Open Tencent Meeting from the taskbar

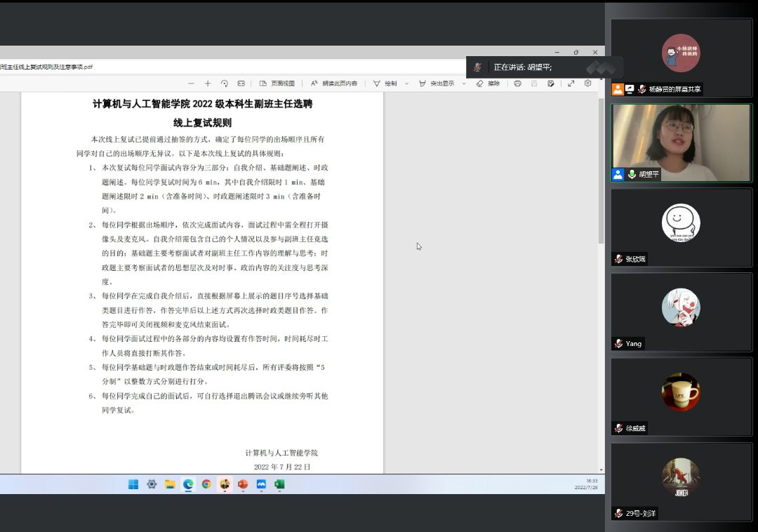pyautogui.click(x=261, y=484)
